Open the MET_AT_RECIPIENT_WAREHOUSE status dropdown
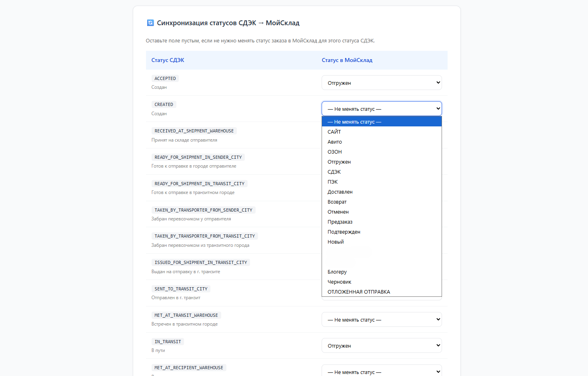The height and width of the screenshot is (376, 588). [x=382, y=370]
